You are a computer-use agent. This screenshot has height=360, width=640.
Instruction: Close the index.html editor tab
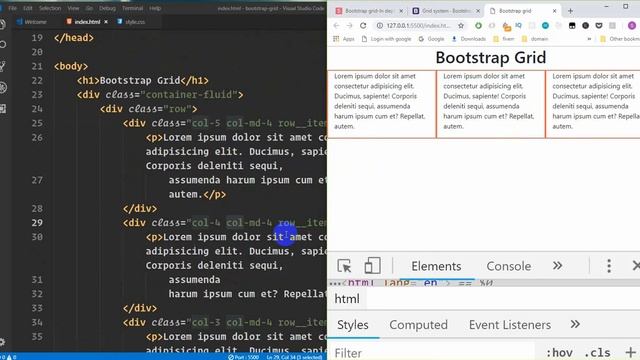point(106,22)
